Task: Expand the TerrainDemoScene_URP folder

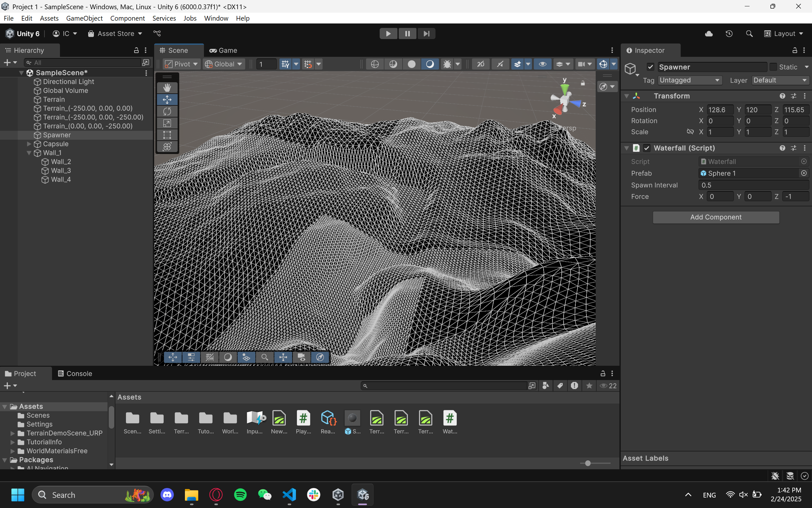Action: [x=12, y=433]
